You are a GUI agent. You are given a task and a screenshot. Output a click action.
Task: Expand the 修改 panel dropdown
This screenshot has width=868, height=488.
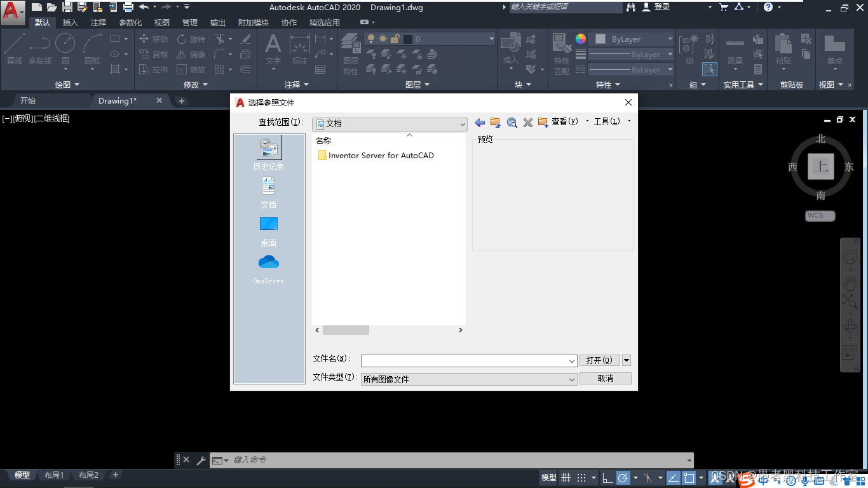tap(195, 85)
